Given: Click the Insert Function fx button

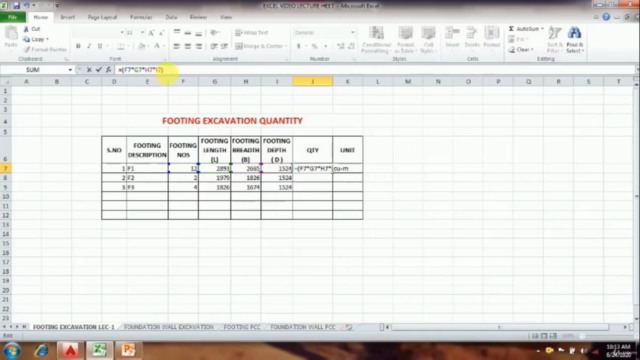Looking at the screenshot, I should coord(108,70).
